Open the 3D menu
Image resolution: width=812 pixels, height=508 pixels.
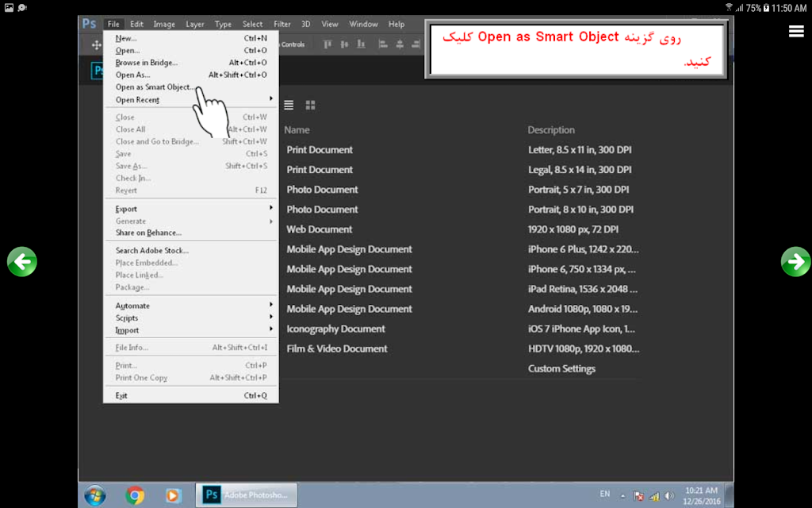[x=306, y=24]
